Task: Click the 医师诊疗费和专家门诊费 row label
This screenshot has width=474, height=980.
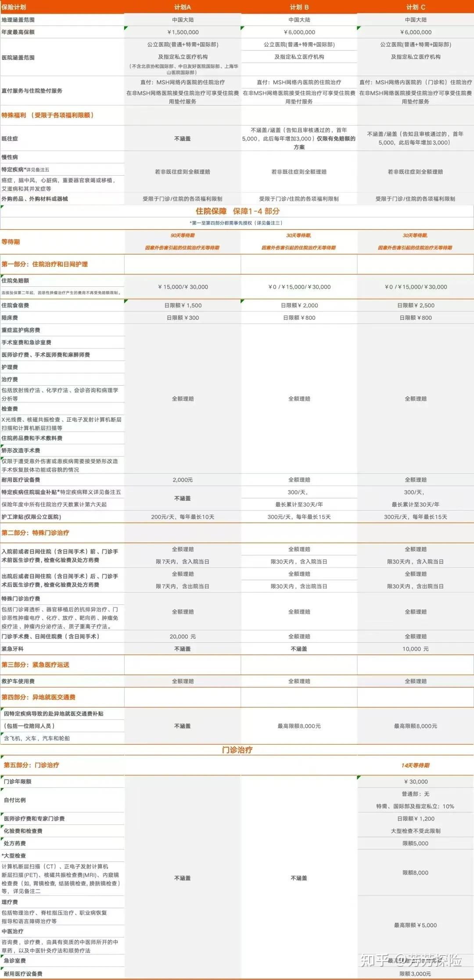Action: coord(34,818)
